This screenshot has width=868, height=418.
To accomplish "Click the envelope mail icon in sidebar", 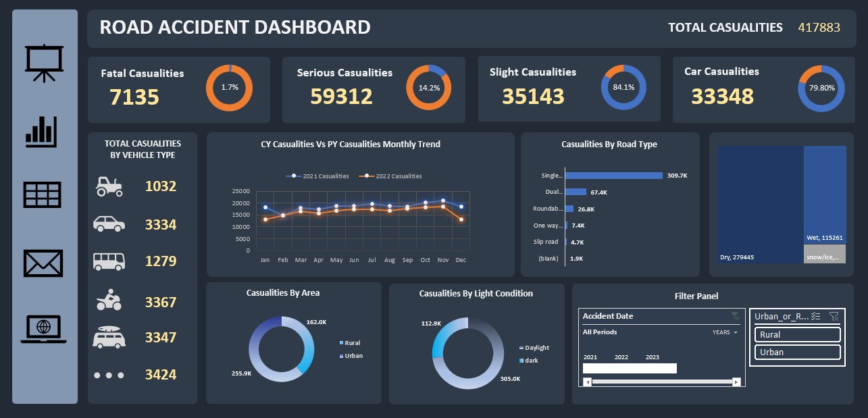I will (x=43, y=263).
